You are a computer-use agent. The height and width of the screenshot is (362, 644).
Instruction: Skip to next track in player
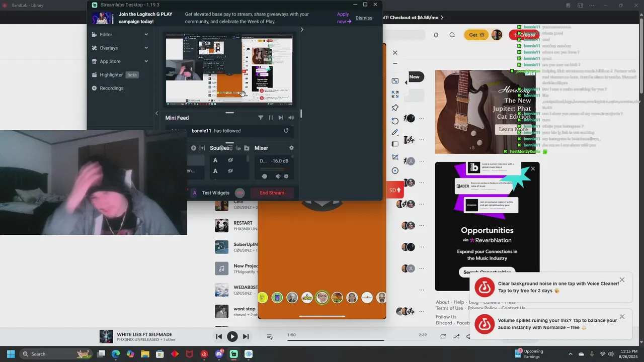point(246,337)
